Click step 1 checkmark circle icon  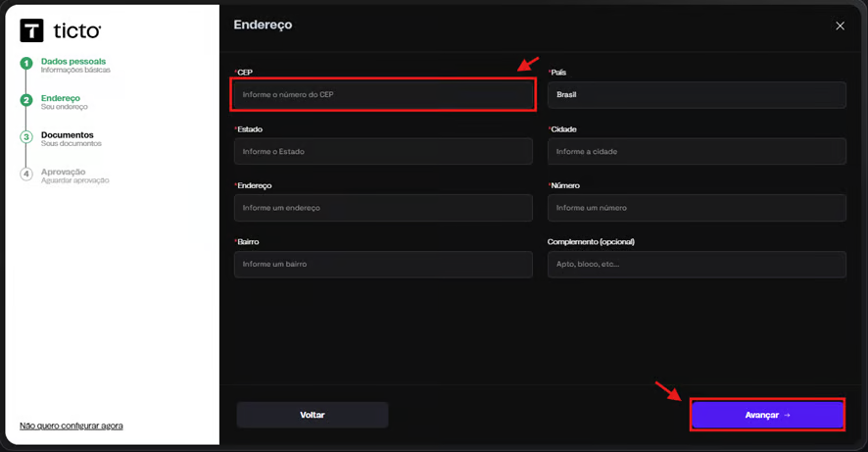26,64
